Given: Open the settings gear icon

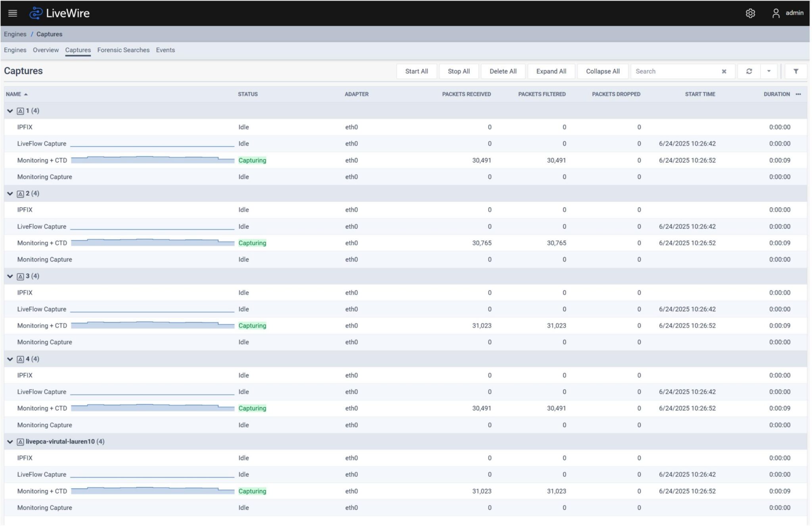Looking at the screenshot, I should pos(750,13).
